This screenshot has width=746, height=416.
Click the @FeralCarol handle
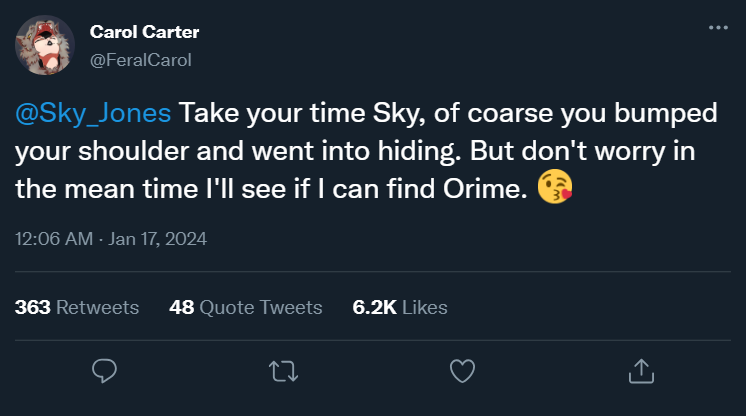point(140,60)
